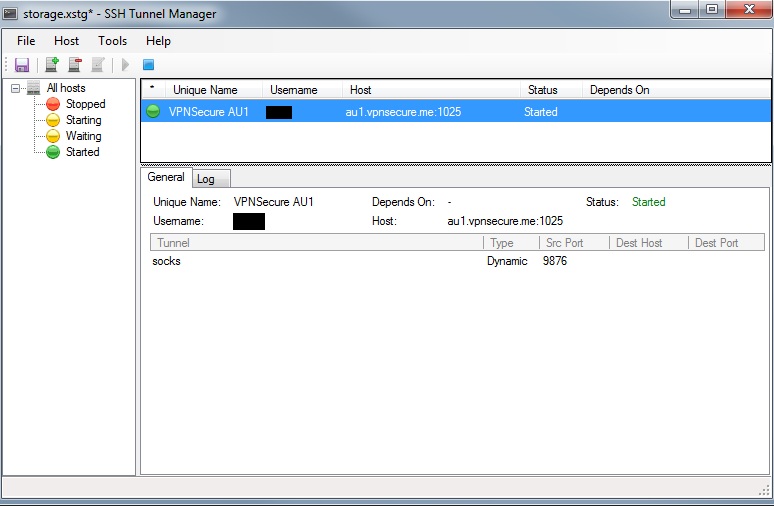Click the 9876 source port value
This screenshot has width=774, height=506.
(555, 261)
